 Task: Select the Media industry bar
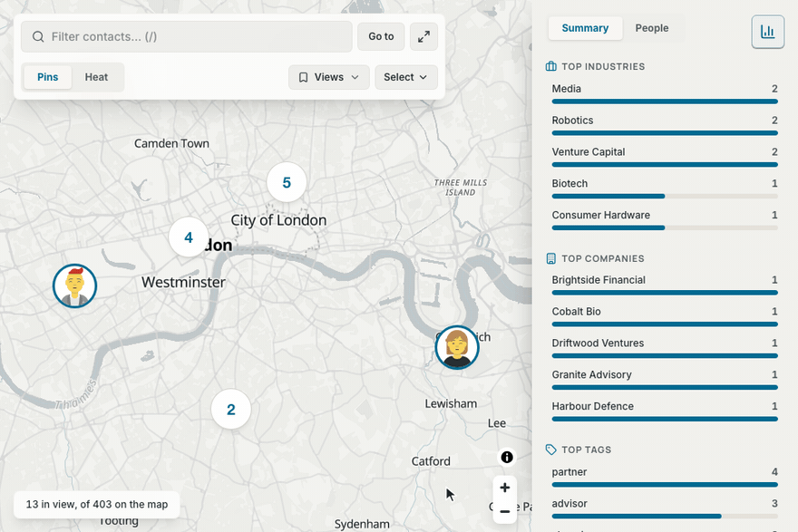click(665, 102)
